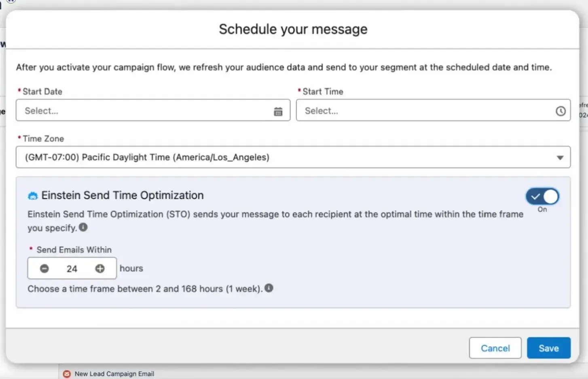Click the 'Schedule your message' heading
The height and width of the screenshot is (379, 588).
click(293, 29)
